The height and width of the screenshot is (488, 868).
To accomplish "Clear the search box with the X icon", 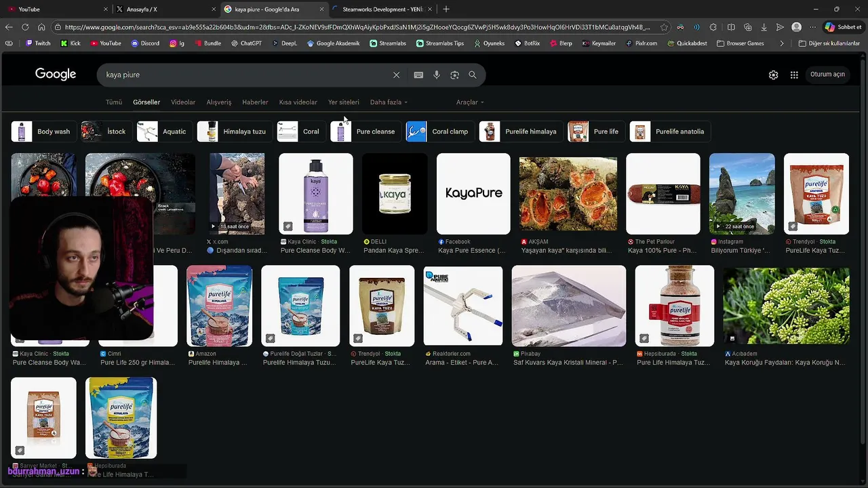I will point(396,75).
